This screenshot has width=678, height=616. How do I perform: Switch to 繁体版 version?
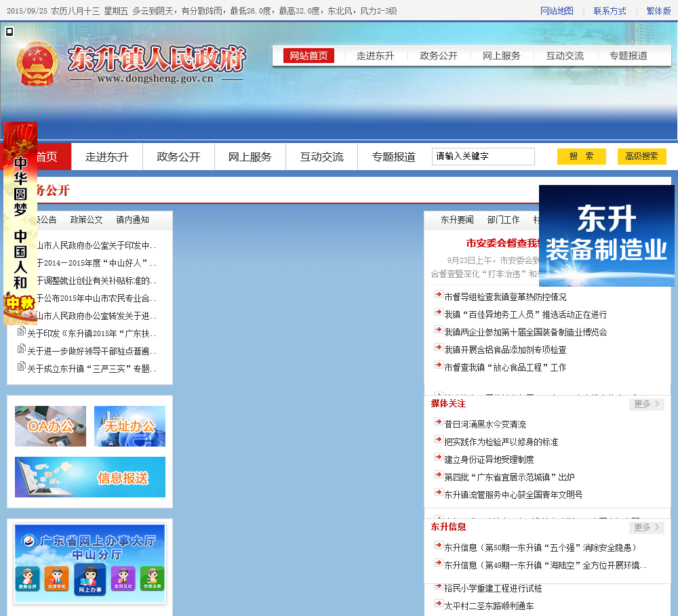click(x=658, y=11)
